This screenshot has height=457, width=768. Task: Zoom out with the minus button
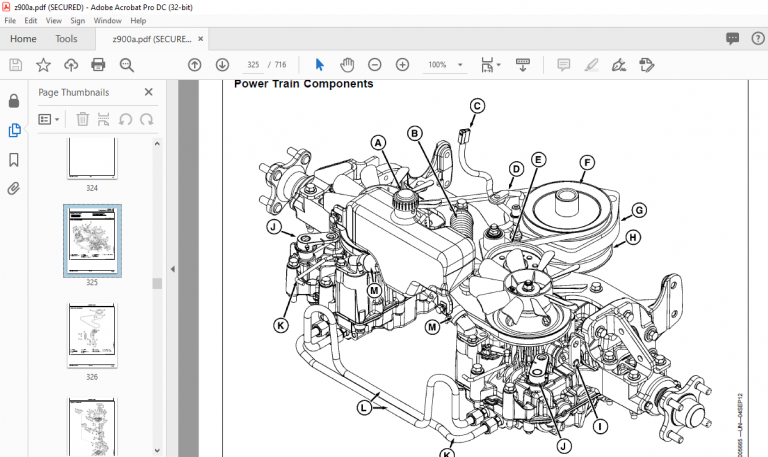click(375, 65)
